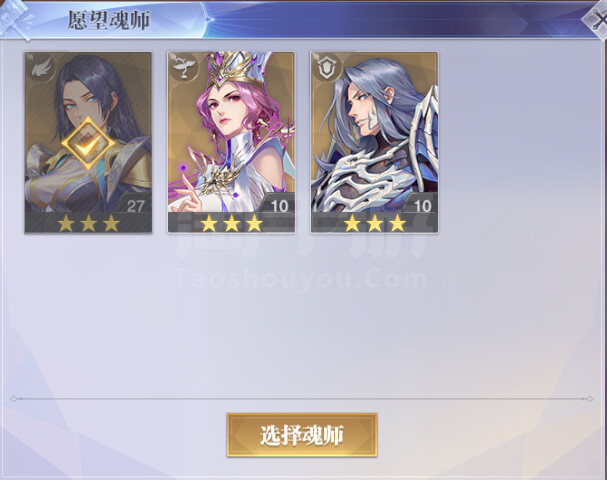Viewport: 607px width, 480px height.
Task: Select the silver-haired armored soul master card
Action: 374,142
